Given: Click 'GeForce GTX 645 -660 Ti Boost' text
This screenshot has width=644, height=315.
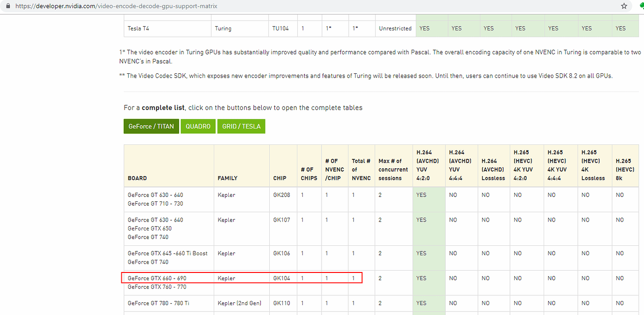Looking at the screenshot, I should pyautogui.click(x=168, y=253).
